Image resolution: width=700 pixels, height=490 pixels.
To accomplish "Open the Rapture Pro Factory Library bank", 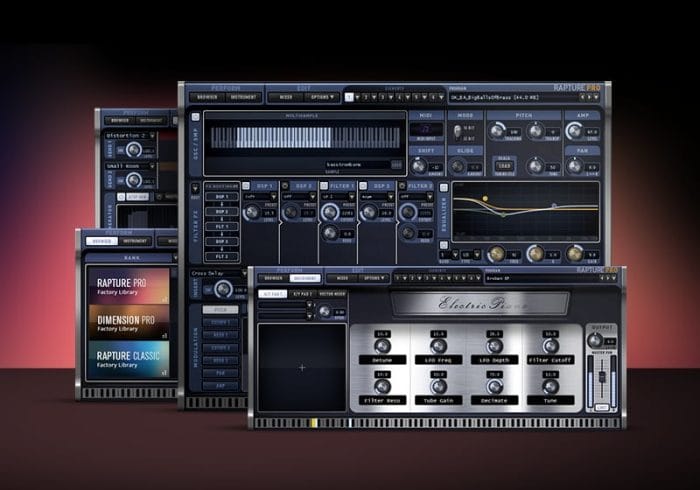I will pyautogui.click(x=128, y=286).
